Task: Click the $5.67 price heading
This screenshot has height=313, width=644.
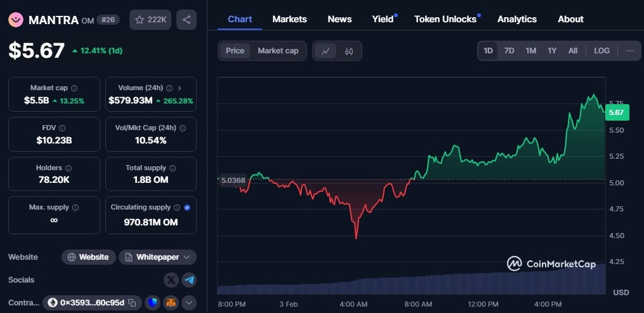Action: pos(37,51)
